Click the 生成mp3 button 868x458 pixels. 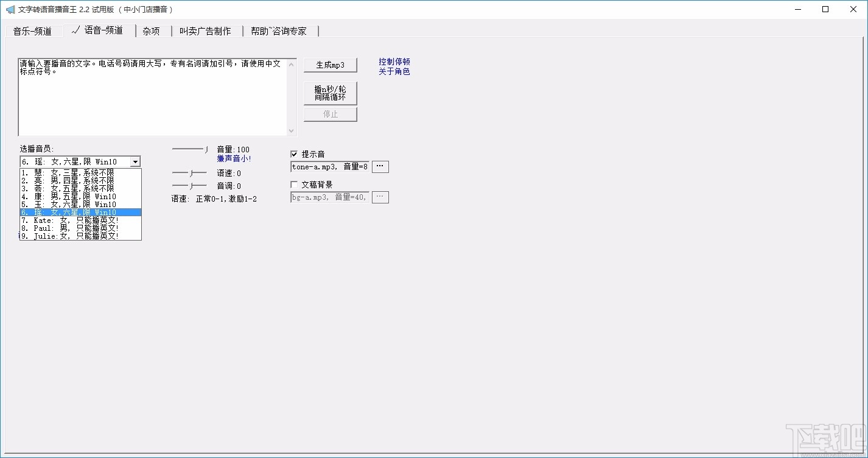click(x=330, y=65)
